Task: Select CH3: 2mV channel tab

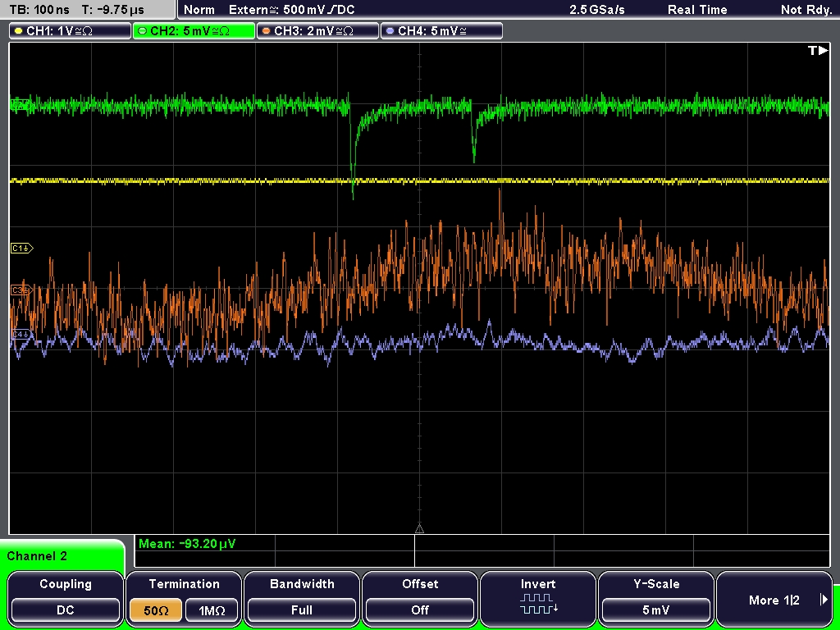Action: tap(317, 31)
